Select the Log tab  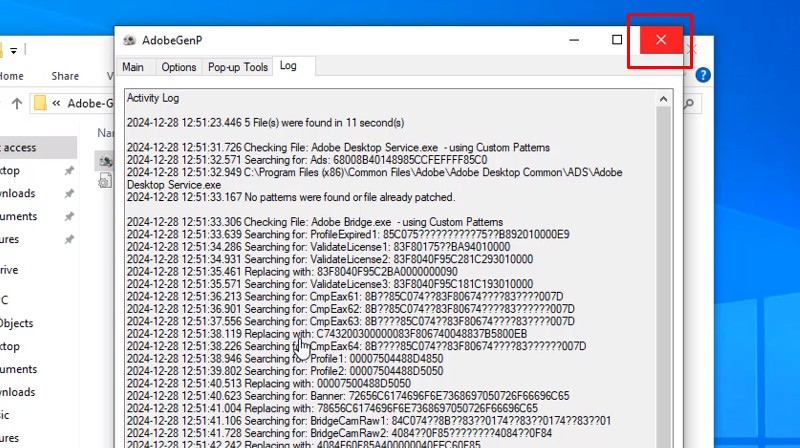(288, 67)
